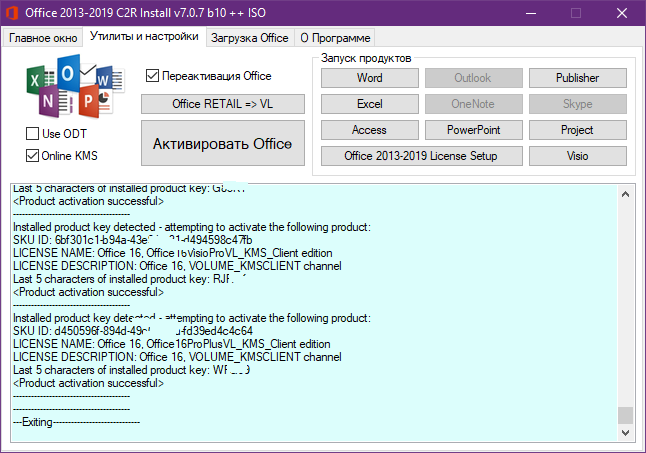The image size is (646, 453).
Task: Open Office 2013-2019 License Setup
Action: [421, 156]
